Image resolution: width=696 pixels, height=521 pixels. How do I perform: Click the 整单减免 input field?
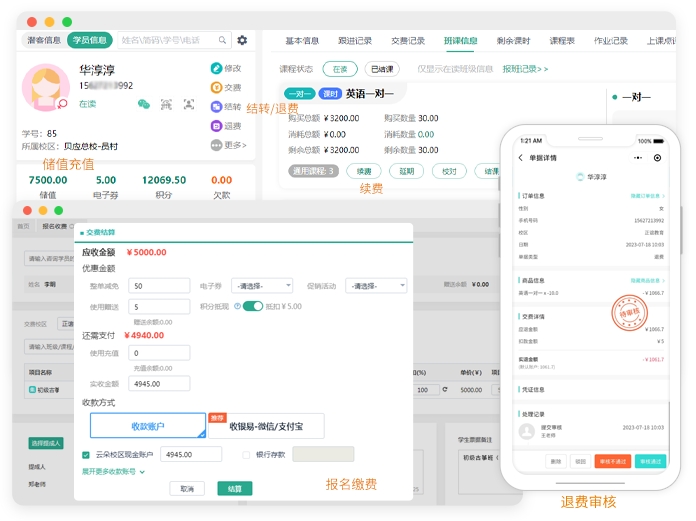pyautogui.click(x=159, y=286)
